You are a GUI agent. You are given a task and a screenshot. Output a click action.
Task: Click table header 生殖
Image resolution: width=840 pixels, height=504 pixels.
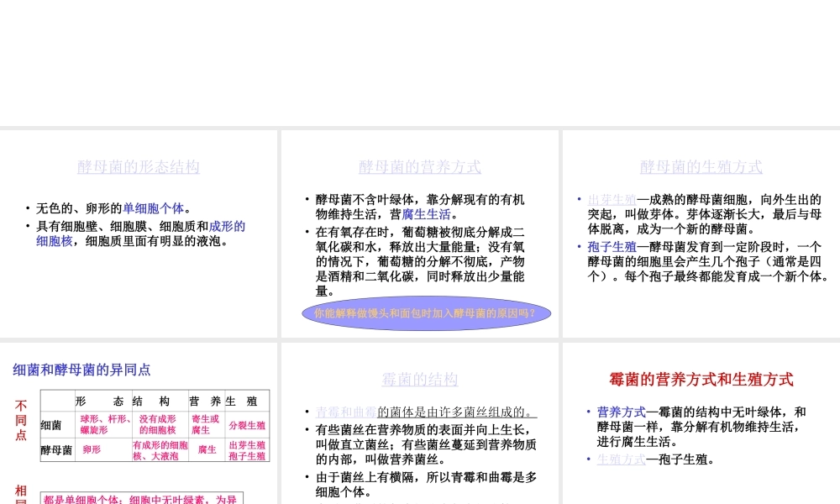tap(242, 402)
